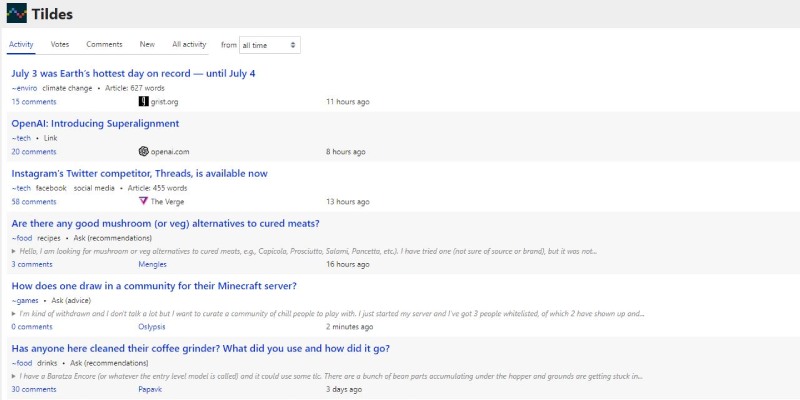Expand the Minecraft server post excerpt
The image size is (800, 400).
pyautogui.click(x=14, y=313)
